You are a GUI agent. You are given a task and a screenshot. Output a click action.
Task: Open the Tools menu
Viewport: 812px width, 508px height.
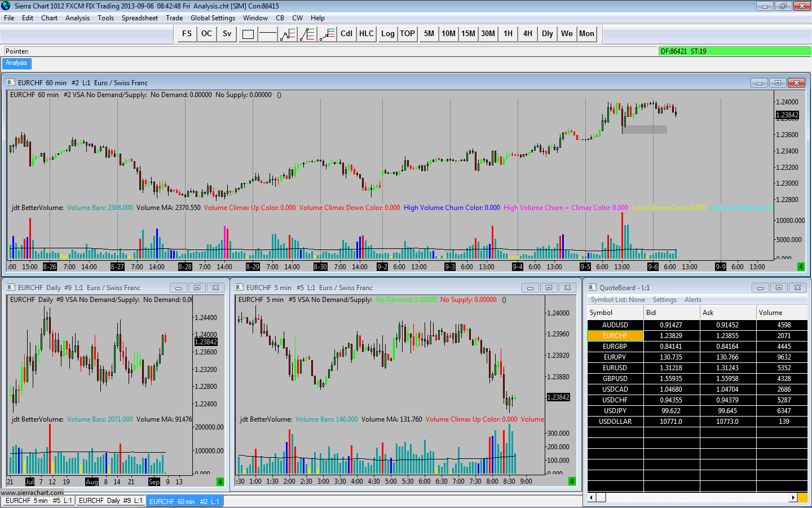point(106,18)
